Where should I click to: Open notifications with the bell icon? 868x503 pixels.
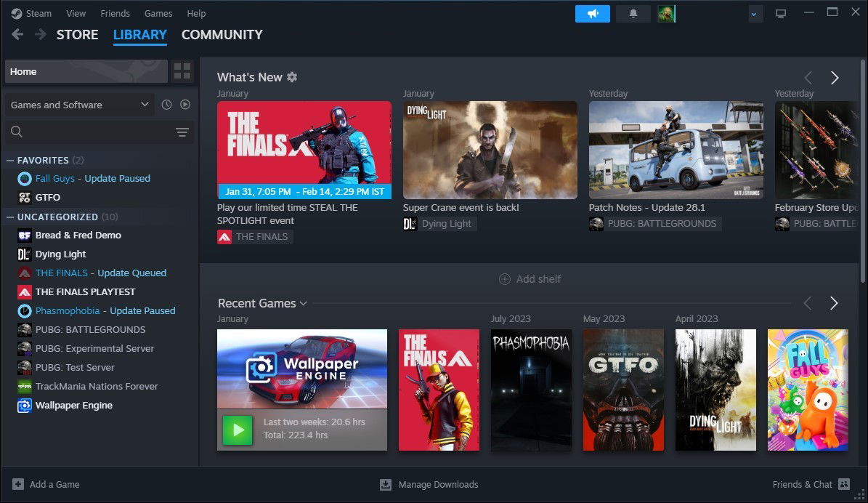pos(633,12)
